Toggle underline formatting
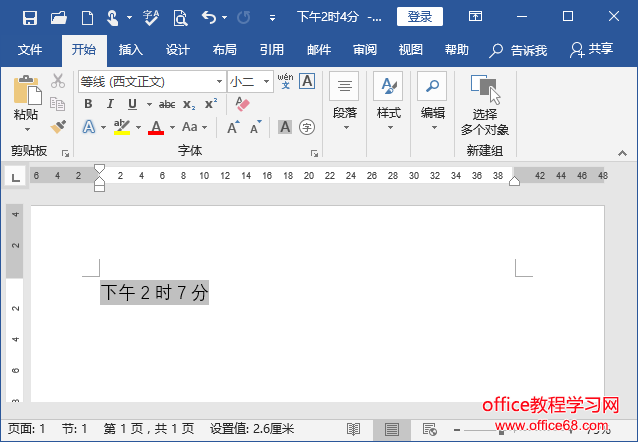 pyautogui.click(x=132, y=104)
